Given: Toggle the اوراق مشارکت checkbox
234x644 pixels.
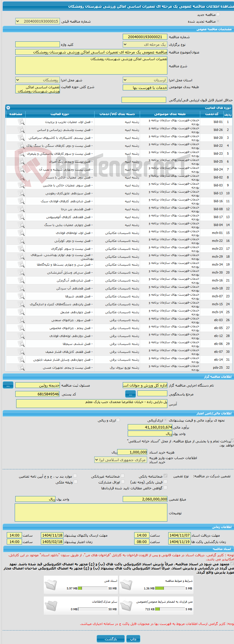Looking at the screenshot, I should pyautogui.click(x=123, y=482).
